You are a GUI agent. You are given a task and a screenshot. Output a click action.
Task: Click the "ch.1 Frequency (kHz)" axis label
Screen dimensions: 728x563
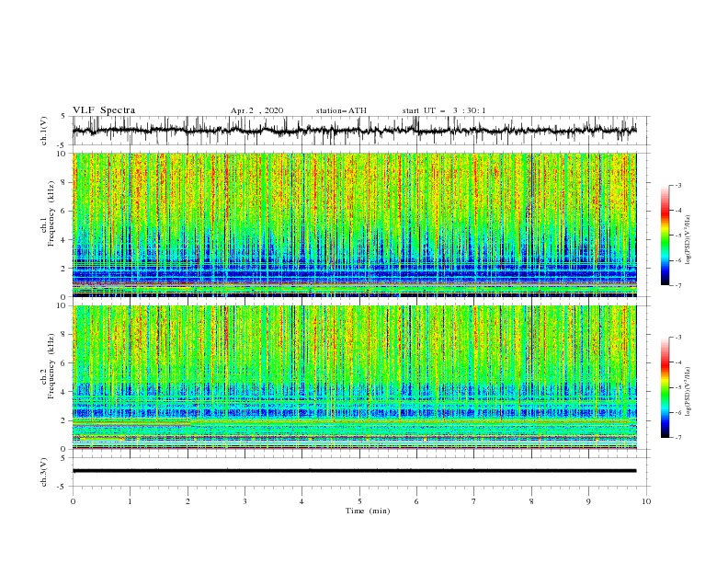(x=48, y=213)
